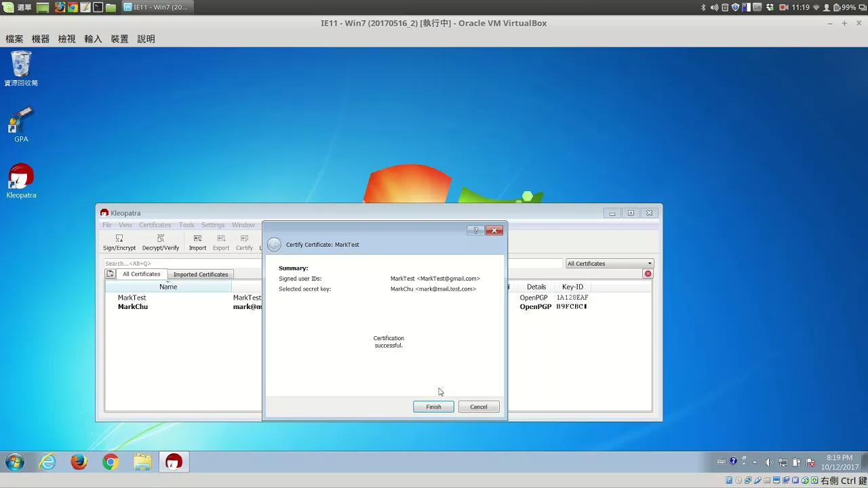Image resolution: width=868 pixels, height=488 pixels.
Task: Open the Recycle Bin desktop icon
Action: (21, 68)
